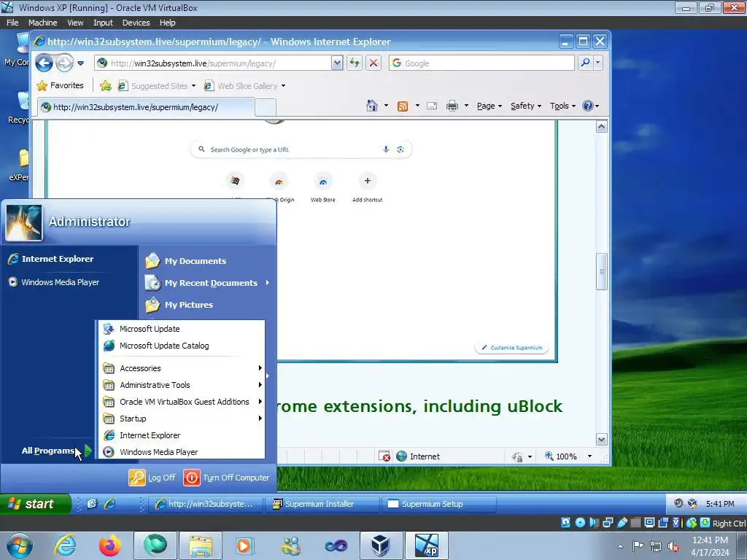Click the search magnifier button in IE
Screen dimensions: 747x560
585,63
